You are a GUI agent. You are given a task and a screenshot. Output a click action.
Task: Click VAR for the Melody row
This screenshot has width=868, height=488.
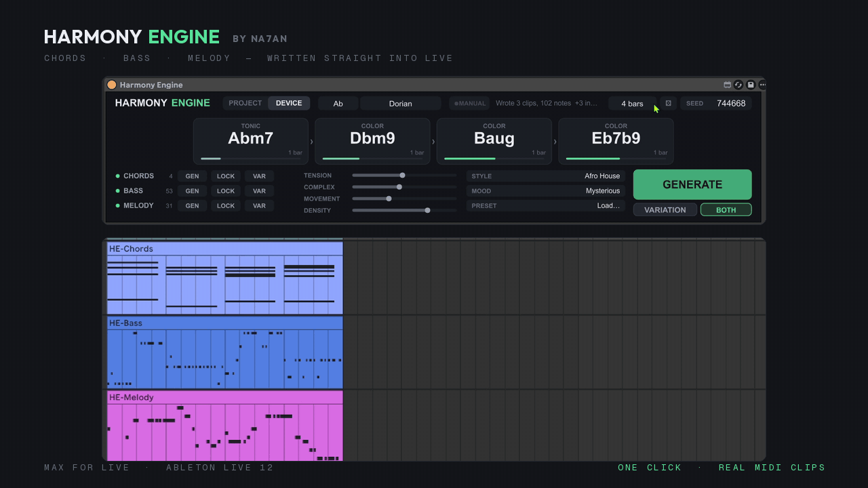259,205
